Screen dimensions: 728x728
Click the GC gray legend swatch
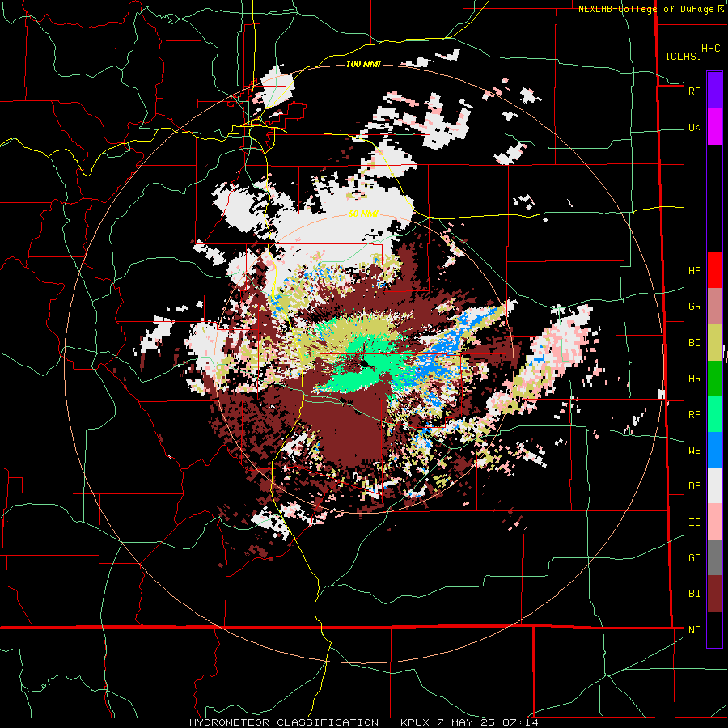click(x=714, y=557)
